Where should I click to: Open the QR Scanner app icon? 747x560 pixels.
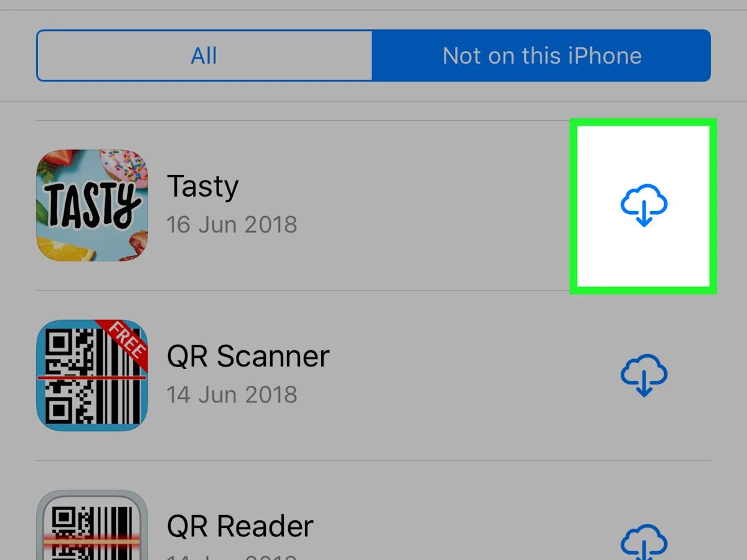(x=92, y=375)
